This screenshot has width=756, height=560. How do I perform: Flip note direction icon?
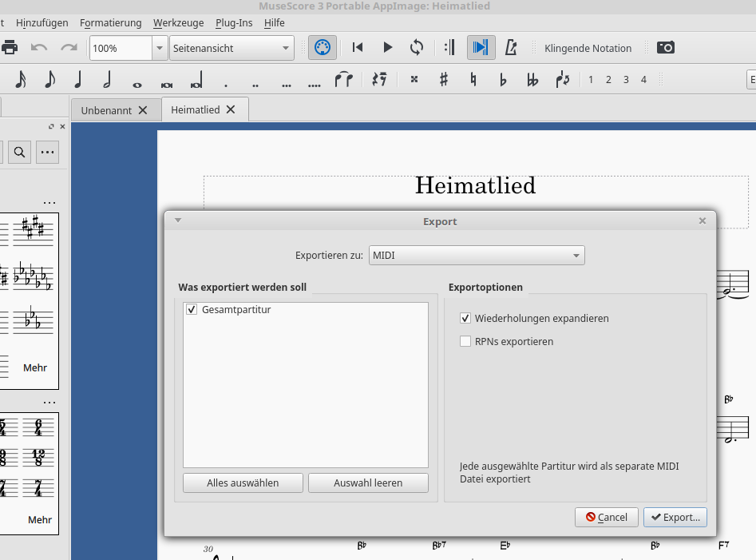coord(562,79)
